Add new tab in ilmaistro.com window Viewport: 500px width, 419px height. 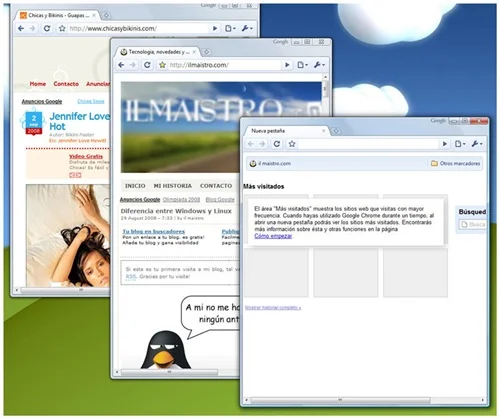pos(207,52)
